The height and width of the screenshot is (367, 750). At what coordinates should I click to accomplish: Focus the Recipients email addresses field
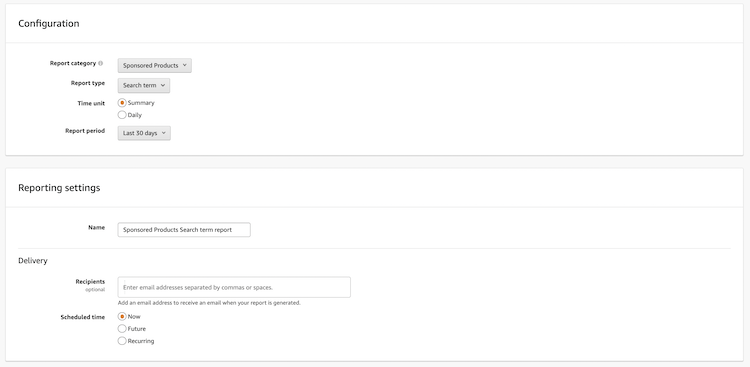(x=234, y=287)
